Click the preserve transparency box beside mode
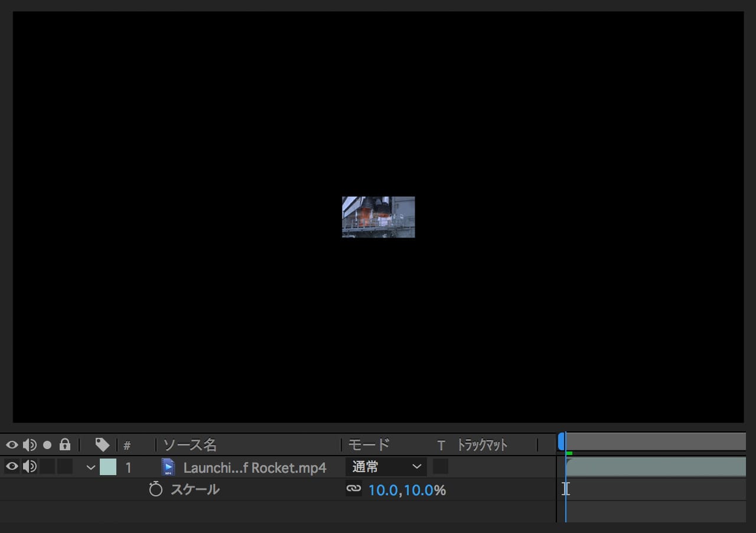Screen dimensions: 756x533 click(440, 467)
